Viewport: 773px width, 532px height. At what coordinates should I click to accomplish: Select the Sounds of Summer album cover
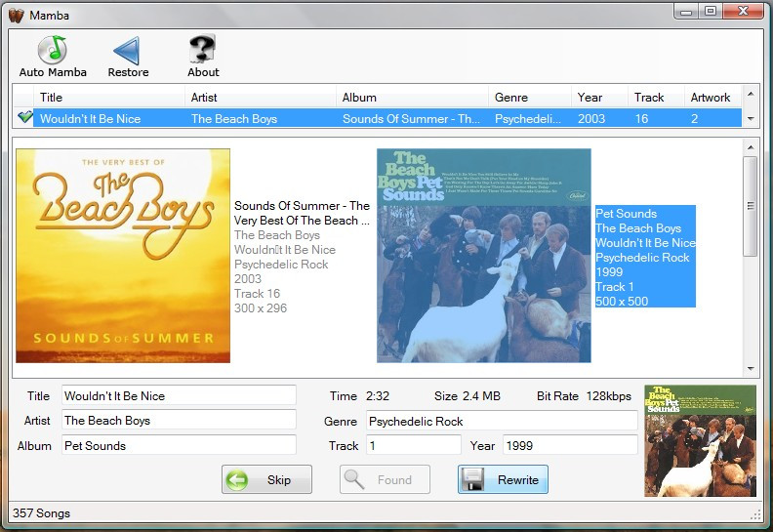click(123, 256)
